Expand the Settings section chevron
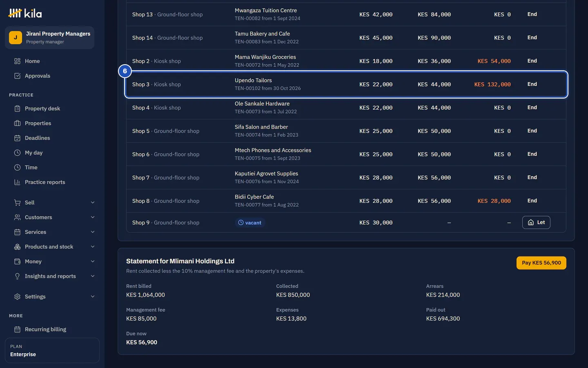This screenshot has height=368, width=588. tap(93, 296)
